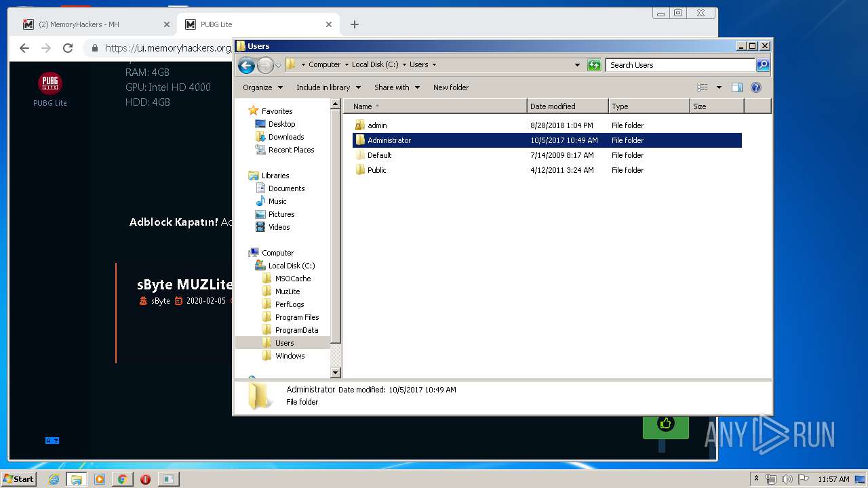This screenshot has height=488, width=868.
Task: Open ProgramData folder in tree
Action: coord(296,330)
